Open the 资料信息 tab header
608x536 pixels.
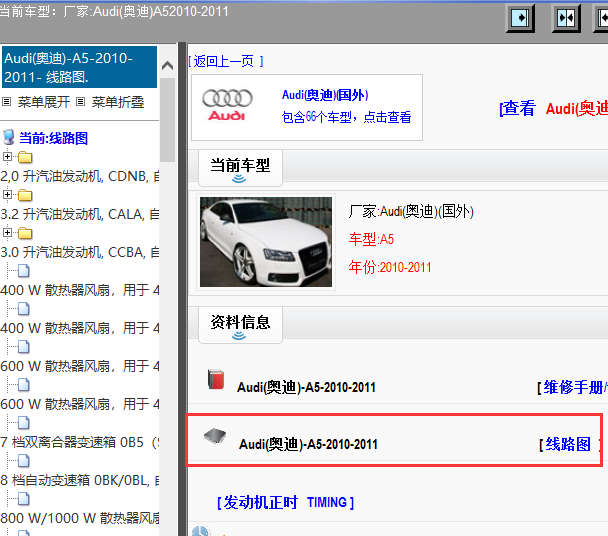pos(240,325)
